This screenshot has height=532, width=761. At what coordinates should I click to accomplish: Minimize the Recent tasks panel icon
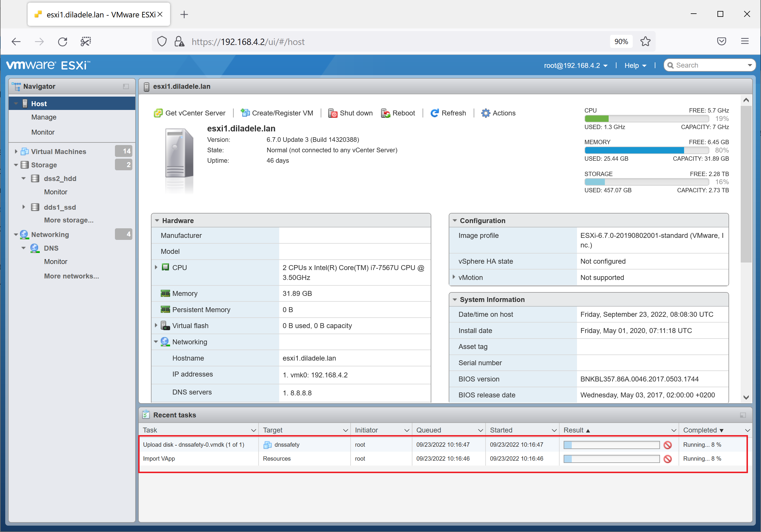743,415
